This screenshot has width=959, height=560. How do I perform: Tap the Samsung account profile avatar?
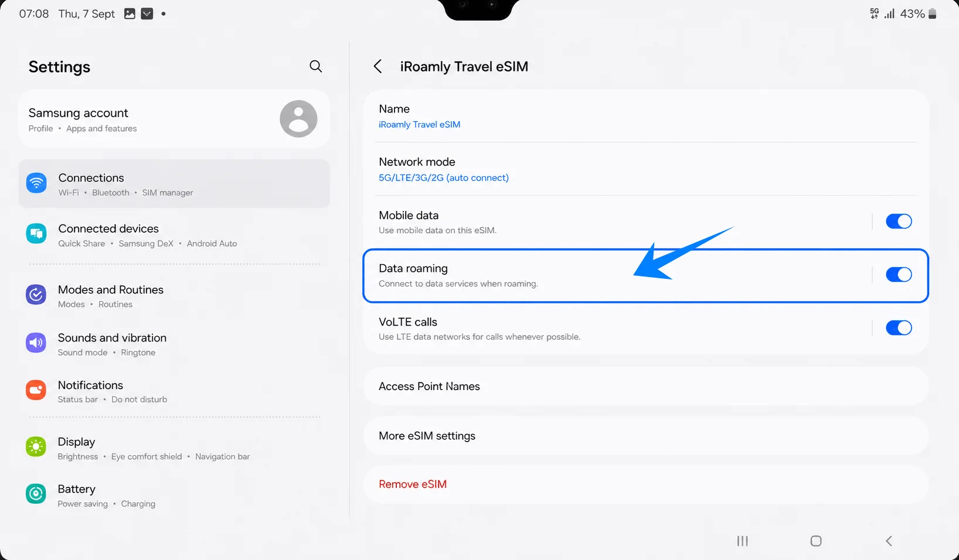click(298, 119)
